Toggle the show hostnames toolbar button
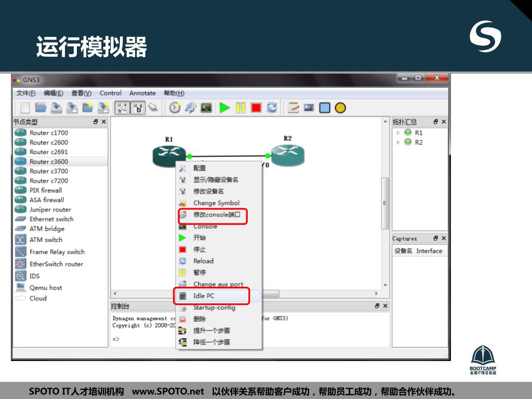 pyautogui.click(x=138, y=108)
